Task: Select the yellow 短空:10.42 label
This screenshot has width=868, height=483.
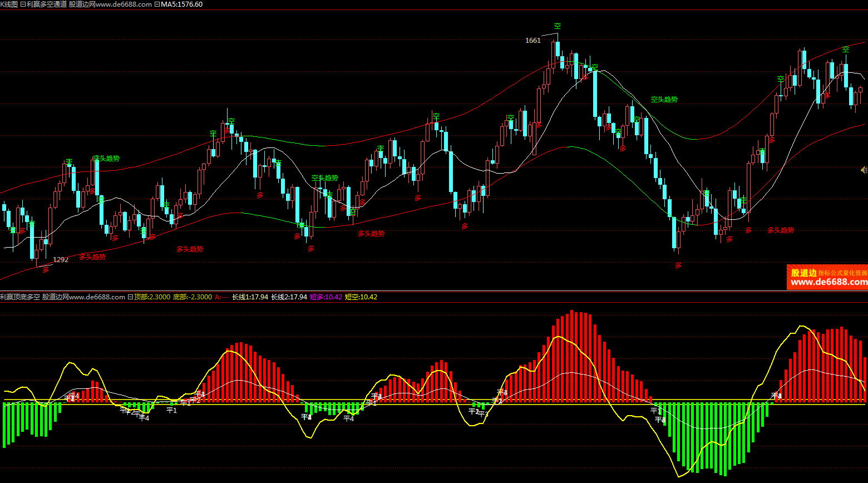Action: [x=361, y=297]
